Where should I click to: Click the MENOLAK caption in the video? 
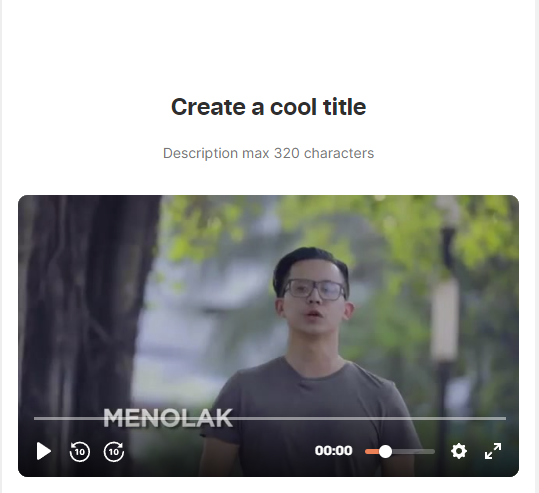coord(168,418)
